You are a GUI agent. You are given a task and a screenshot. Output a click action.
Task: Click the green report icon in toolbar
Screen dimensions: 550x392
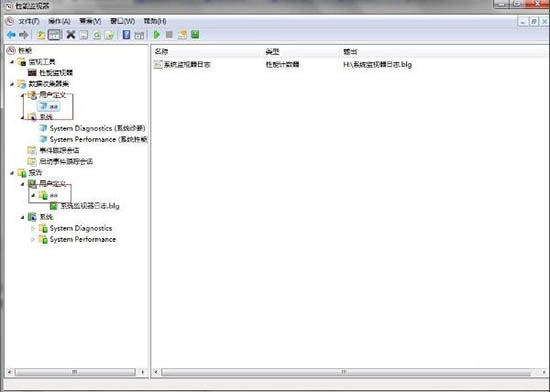tap(195, 34)
